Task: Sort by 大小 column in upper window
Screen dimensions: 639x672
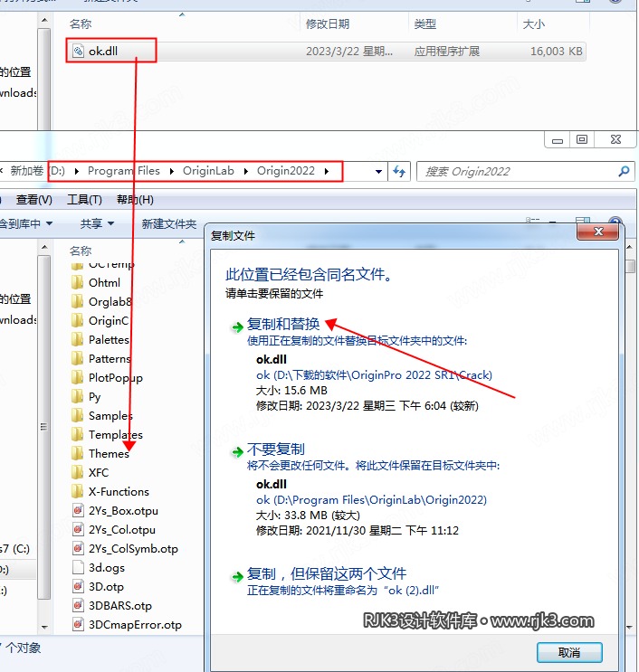Action: pyautogui.click(x=533, y=24)
